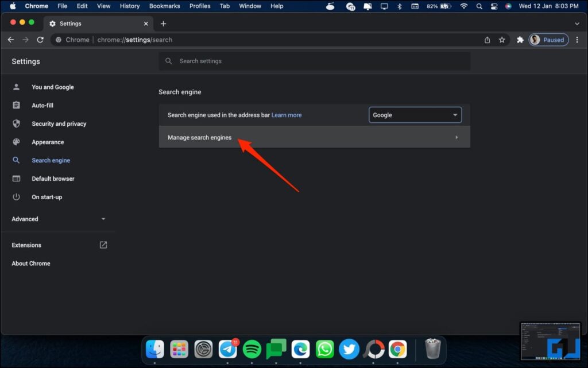The height and width of the screenshot is (368, 588).
Task: Open the Apple menu
Action: (13, 6)
